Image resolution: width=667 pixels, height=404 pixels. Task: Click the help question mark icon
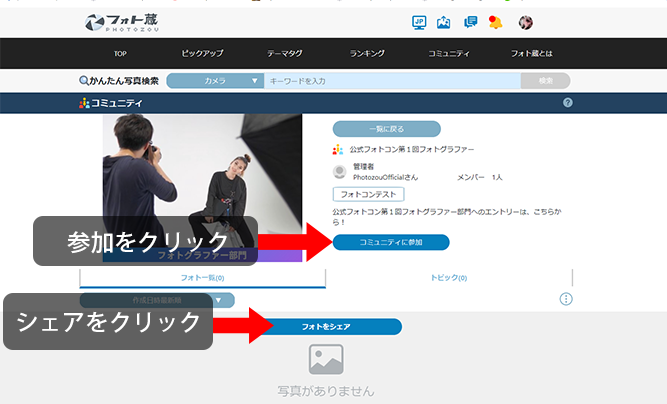click(567, 102)
